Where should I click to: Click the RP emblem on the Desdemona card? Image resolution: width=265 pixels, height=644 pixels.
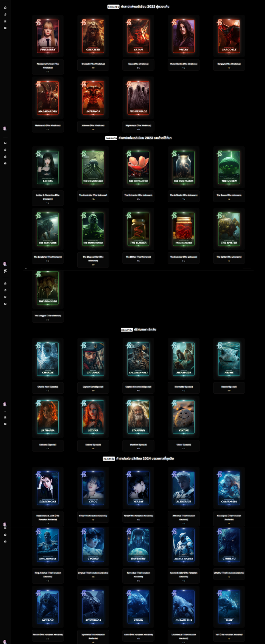click(x=38, y=474)
